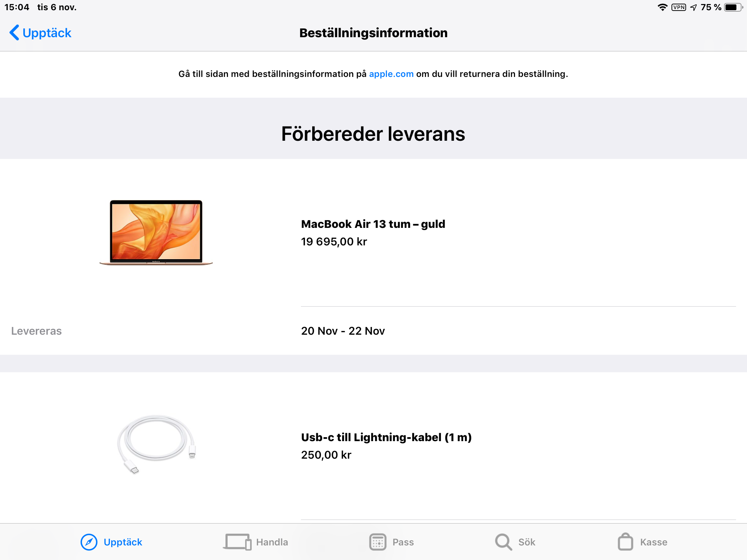Go back via Upptäck label

point(47,33)
